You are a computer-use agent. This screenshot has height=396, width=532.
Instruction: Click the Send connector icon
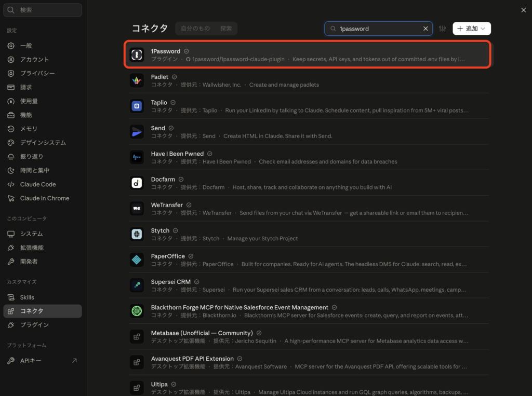[x=137, y=131]
